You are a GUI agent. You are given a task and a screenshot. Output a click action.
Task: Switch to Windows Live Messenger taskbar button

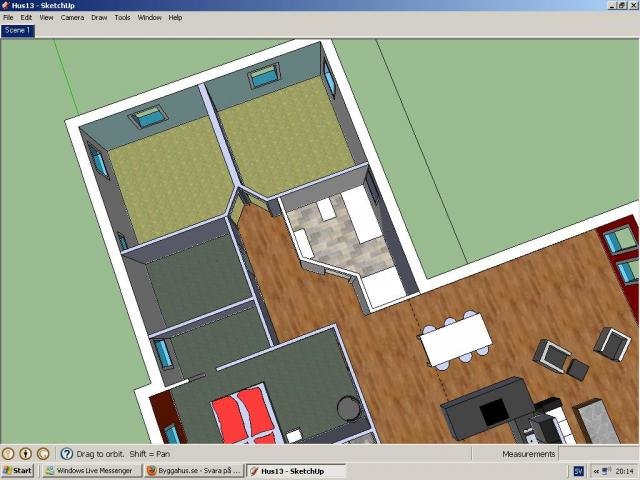pos(88,471)
